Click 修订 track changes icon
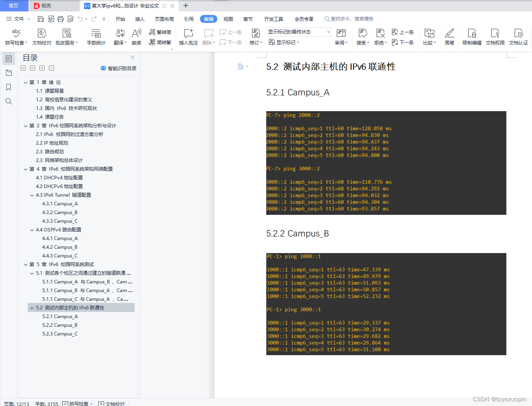Viewport: 532px width, 406px height. (256, 37)
